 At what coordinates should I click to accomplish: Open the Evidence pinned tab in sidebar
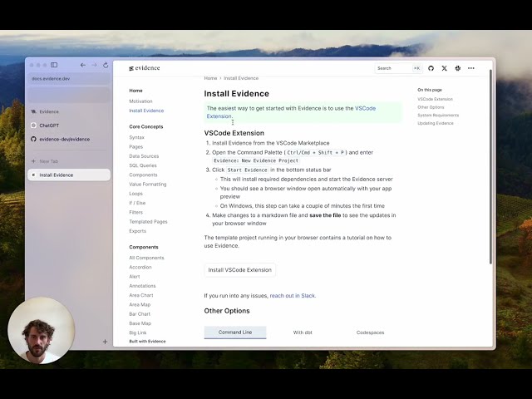point(69,111)
